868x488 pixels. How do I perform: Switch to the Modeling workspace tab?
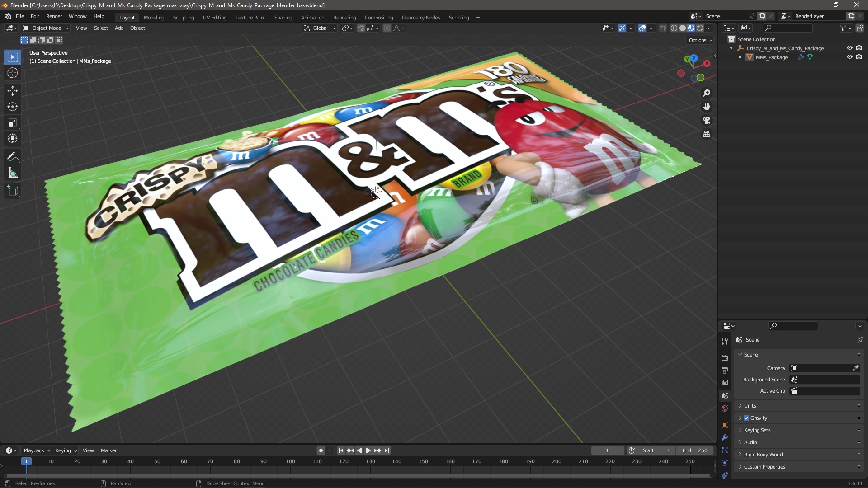[154, 18]
